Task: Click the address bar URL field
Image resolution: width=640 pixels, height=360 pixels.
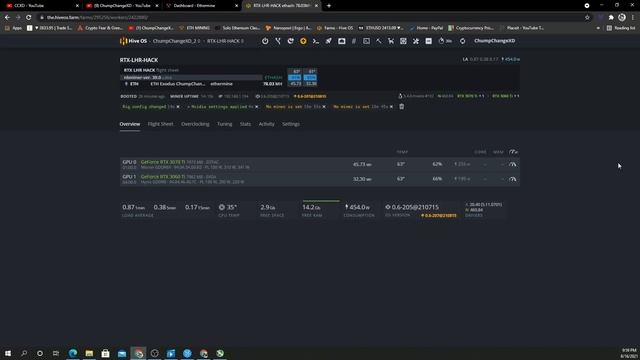Action: click(310, 18)
